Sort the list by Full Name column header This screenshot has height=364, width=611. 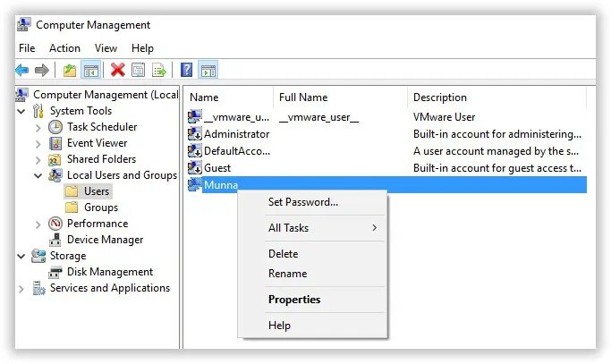(x=304, y=97)
